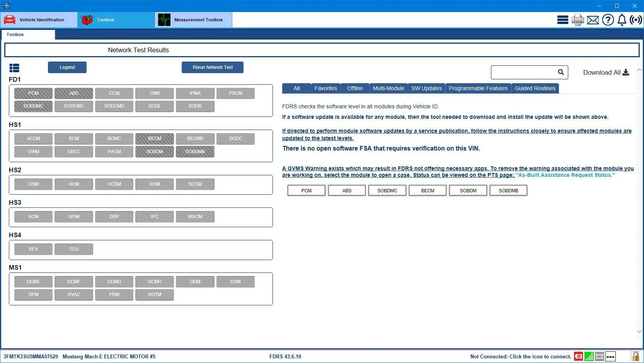Open the Vehicle Identification tab
644x363 pixels.
[x=39, y=20]
